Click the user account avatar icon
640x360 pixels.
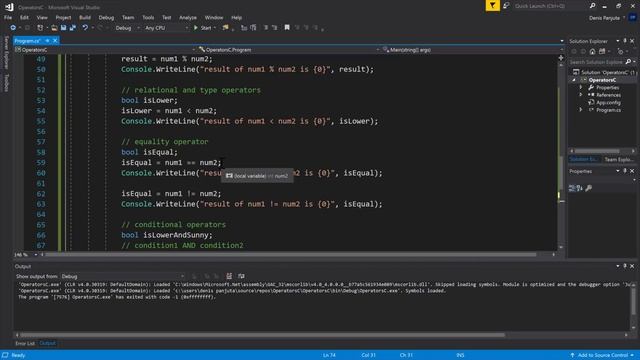(633, 18)
